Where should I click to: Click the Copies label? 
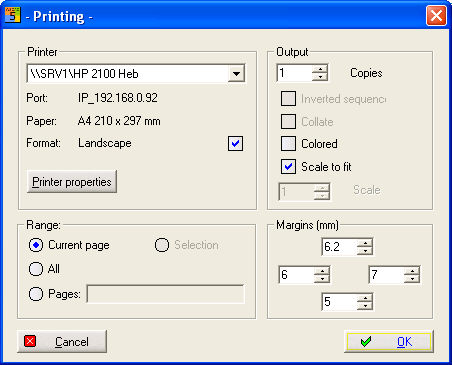[x=366, y=73]
